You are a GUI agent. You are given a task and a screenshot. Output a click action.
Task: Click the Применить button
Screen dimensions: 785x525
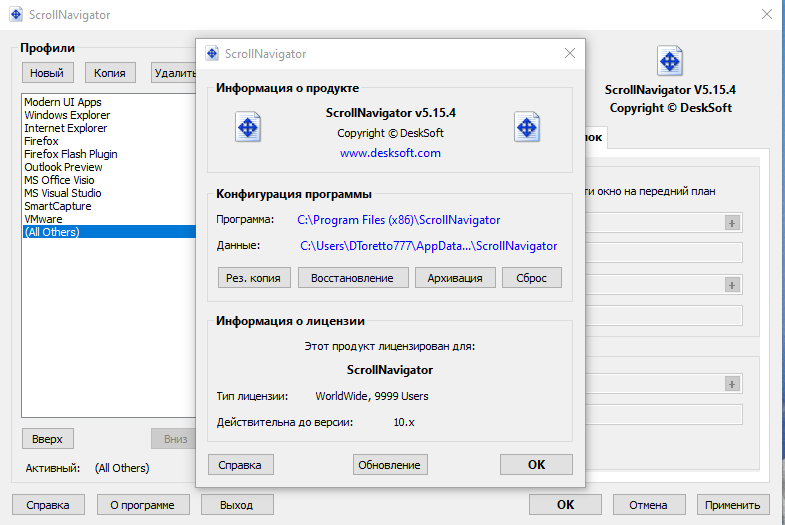(733, 505)
